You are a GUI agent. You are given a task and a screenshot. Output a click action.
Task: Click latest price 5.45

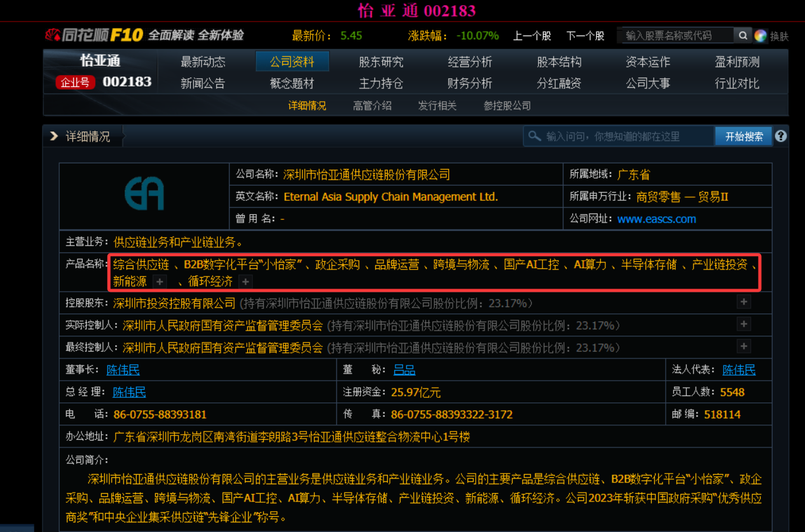click(351, 36)
